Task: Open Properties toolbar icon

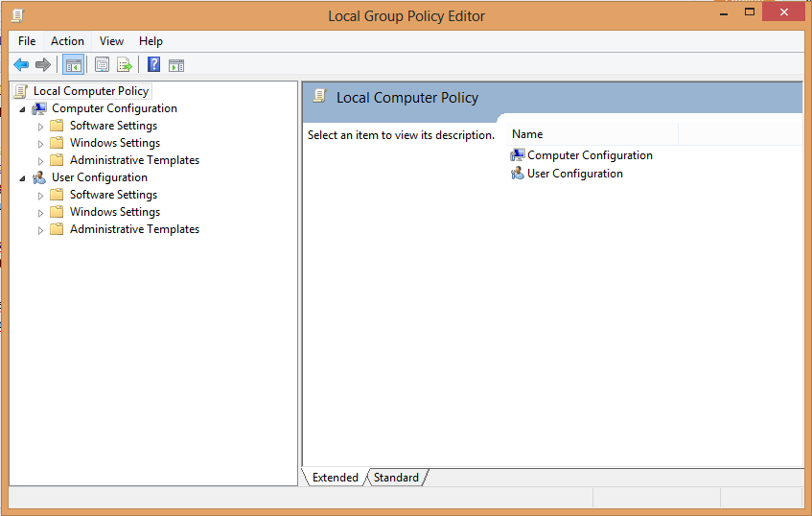Action: (102, 65)
